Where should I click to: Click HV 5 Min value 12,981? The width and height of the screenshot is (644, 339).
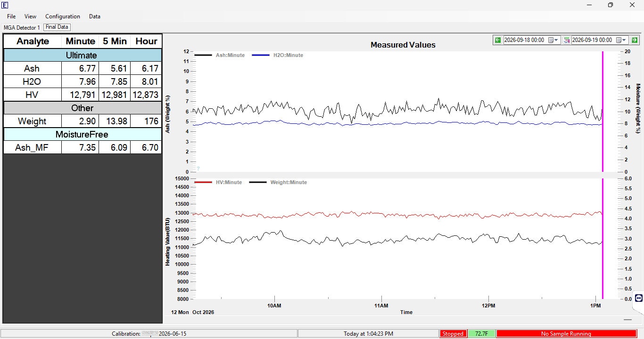pyautogui.click(x=115, y=95)
